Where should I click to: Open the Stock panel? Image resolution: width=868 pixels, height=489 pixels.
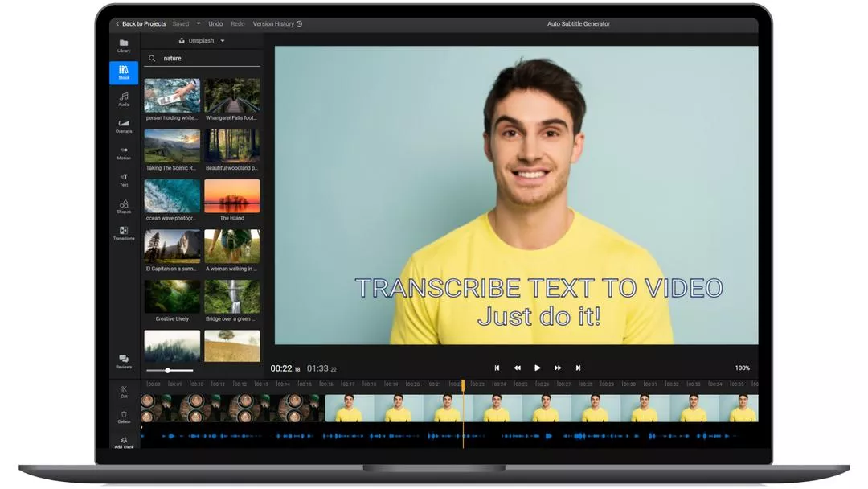pyautogui.click(x=123, y=73)
